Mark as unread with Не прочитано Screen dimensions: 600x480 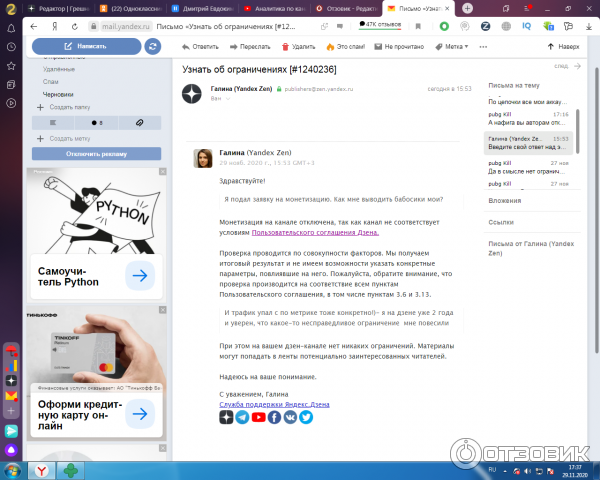[x=399, y=47]
